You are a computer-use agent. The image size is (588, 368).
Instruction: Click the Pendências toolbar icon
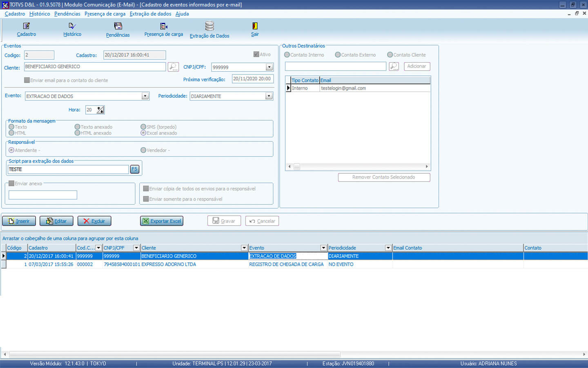click(x=118, y=26)
